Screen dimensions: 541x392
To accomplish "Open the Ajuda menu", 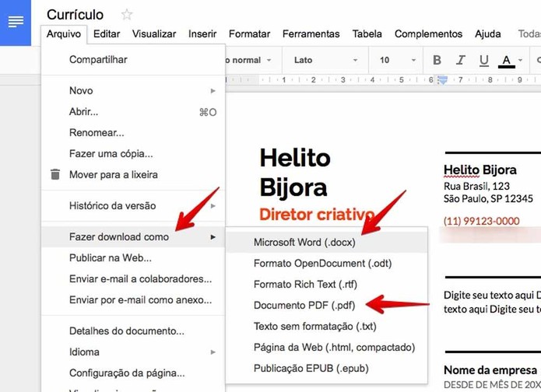I will click(488, 33).
